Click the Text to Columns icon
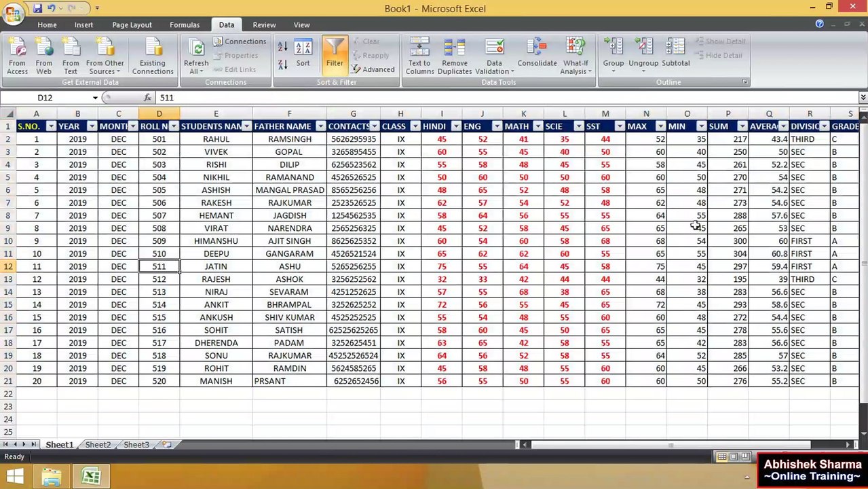The width and height of the screenshot is (868, 489). click(419, 56)
